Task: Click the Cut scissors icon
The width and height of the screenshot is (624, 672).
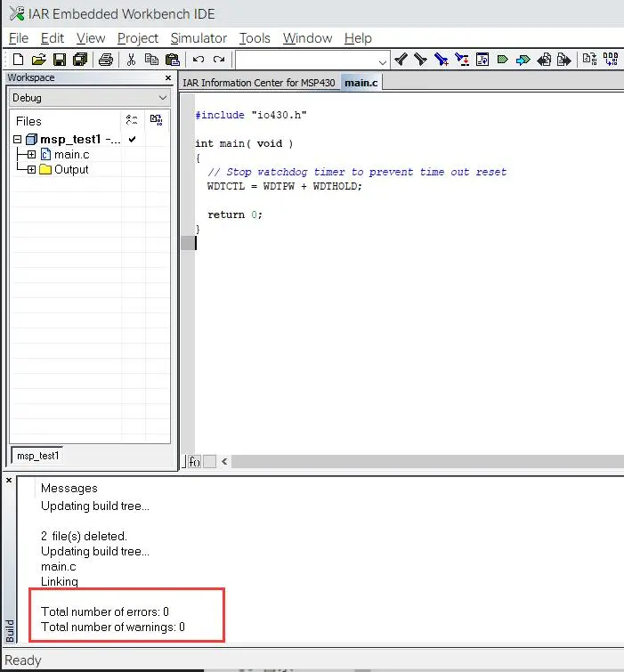Action: tap(131, 60)
